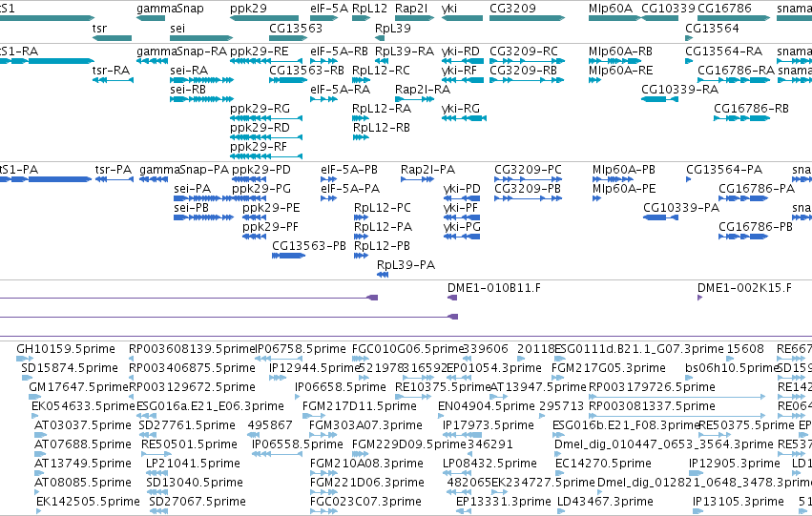
Task: Click EST label EN04904.5prime
Action: pos(487,406)
